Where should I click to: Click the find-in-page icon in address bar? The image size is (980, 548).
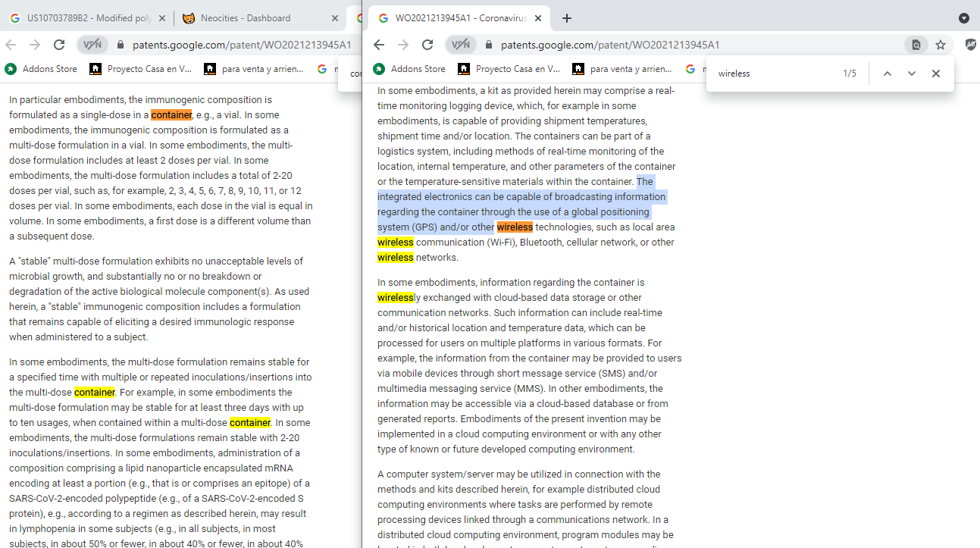(x=916, y=45)
